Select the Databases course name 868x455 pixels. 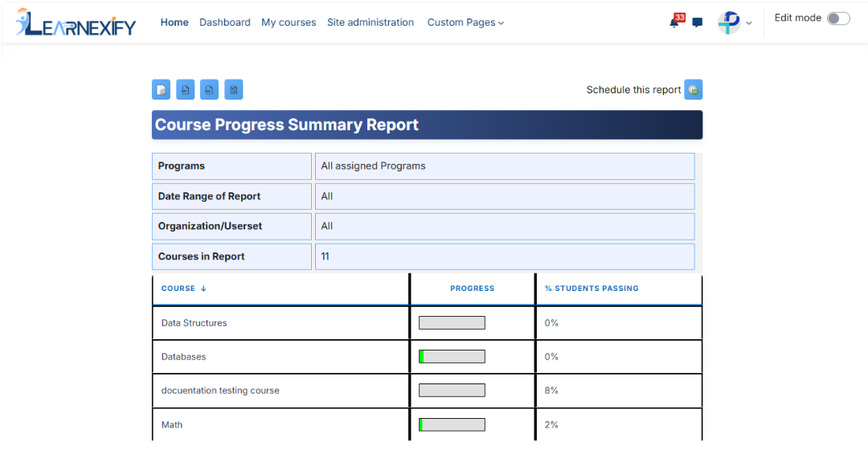[183, 357]
